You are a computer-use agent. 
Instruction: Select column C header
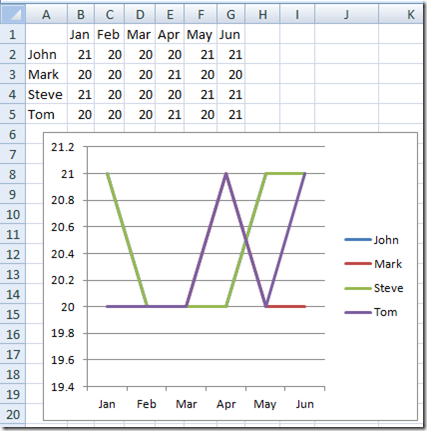[109, 14]
